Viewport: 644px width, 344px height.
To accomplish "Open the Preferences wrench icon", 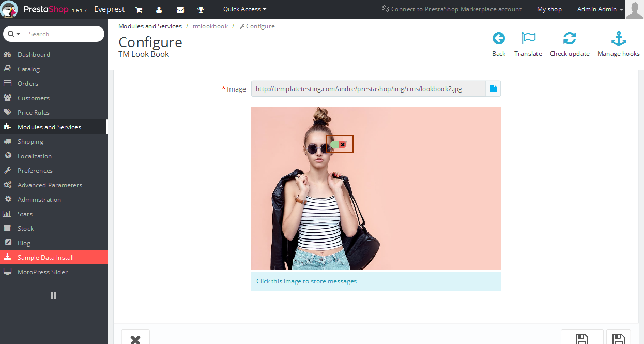I will click(7, 170).
